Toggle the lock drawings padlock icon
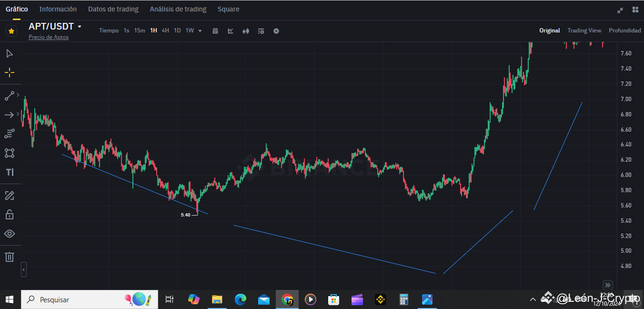 [x=10, y=215]
